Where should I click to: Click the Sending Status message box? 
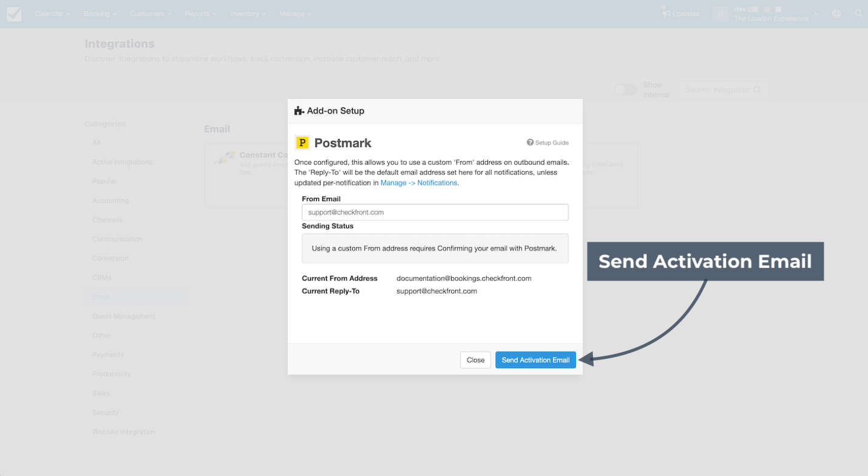(435, 248)
